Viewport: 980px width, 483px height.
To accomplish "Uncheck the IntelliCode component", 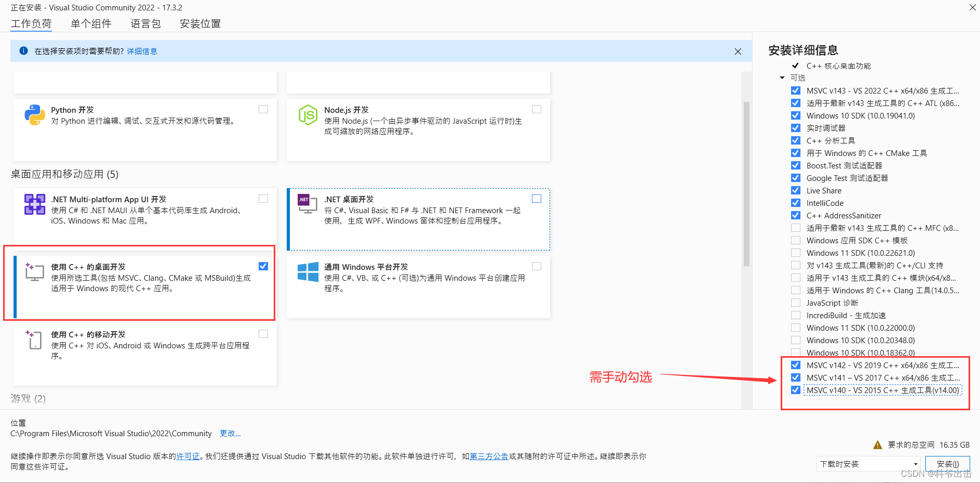I will click(x=796, y=203).
